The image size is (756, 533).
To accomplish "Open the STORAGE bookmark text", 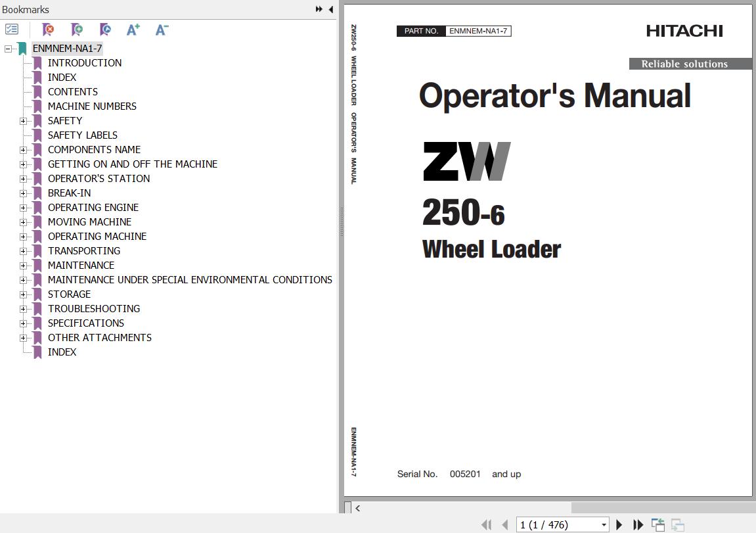I will pyautogui.click(x=69, y=294).
